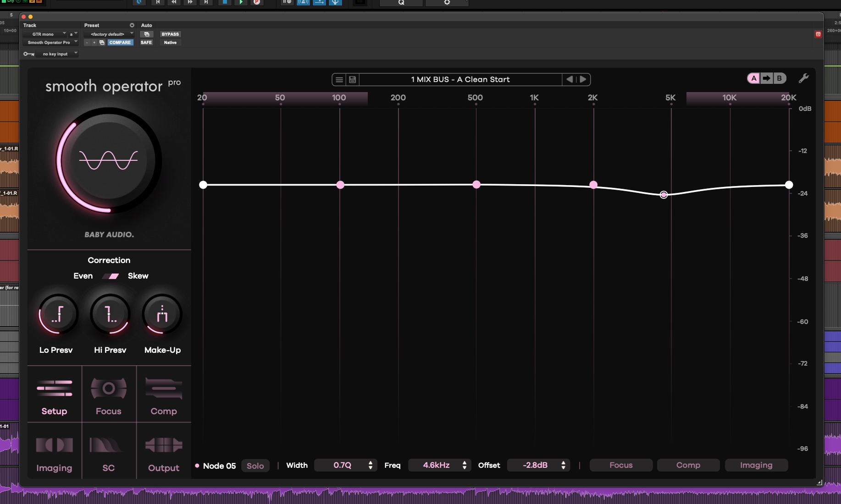This screenshot has width=841, height=504.
Task: Toggle the BYPASS button
Action: coord(170,34)
